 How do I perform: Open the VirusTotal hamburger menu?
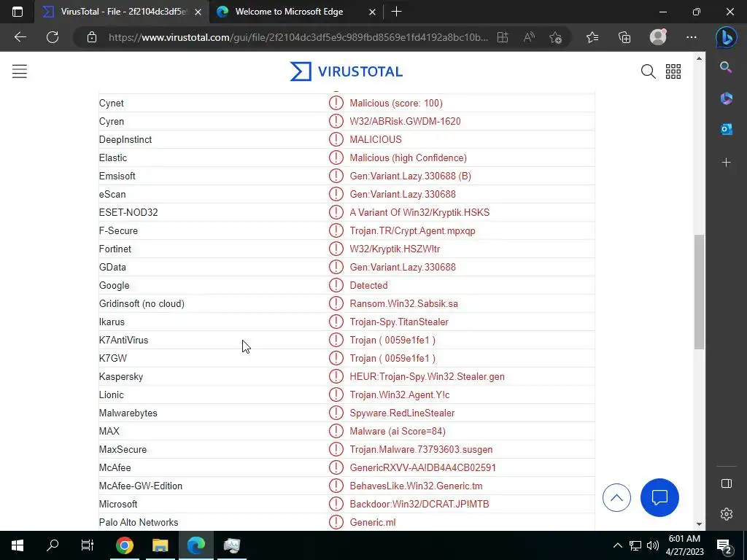click(20, 71)
